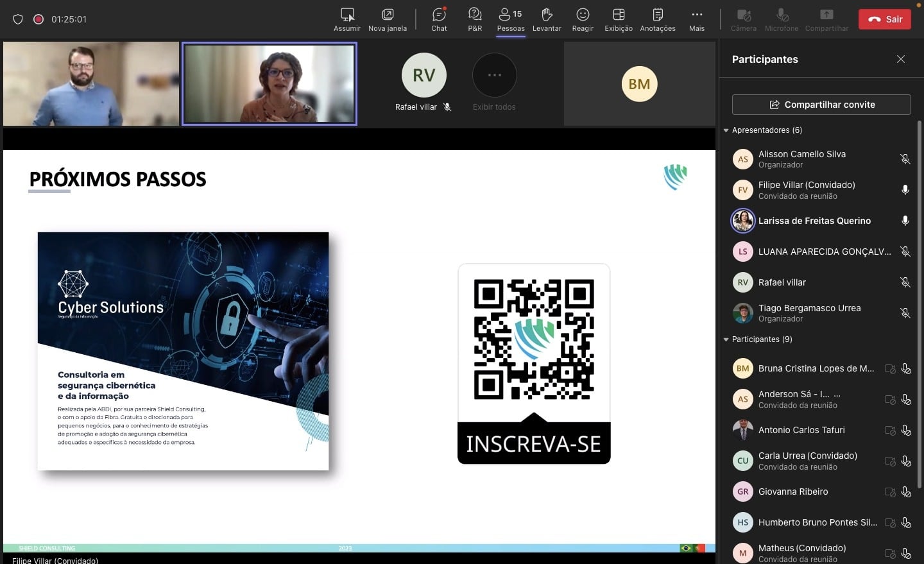Close the Participantes panel
Screen dimensions: 924x564
901,59
